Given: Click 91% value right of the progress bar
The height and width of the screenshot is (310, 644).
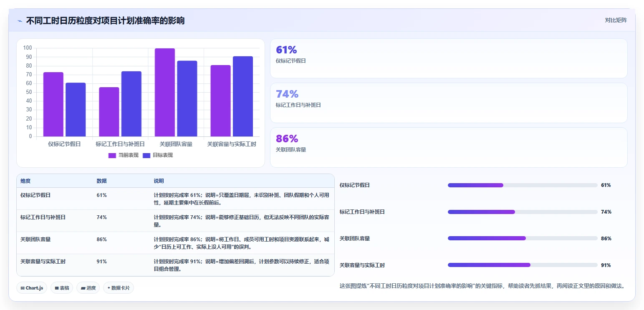Looking at the screenshot, I should tap(606, 265).
